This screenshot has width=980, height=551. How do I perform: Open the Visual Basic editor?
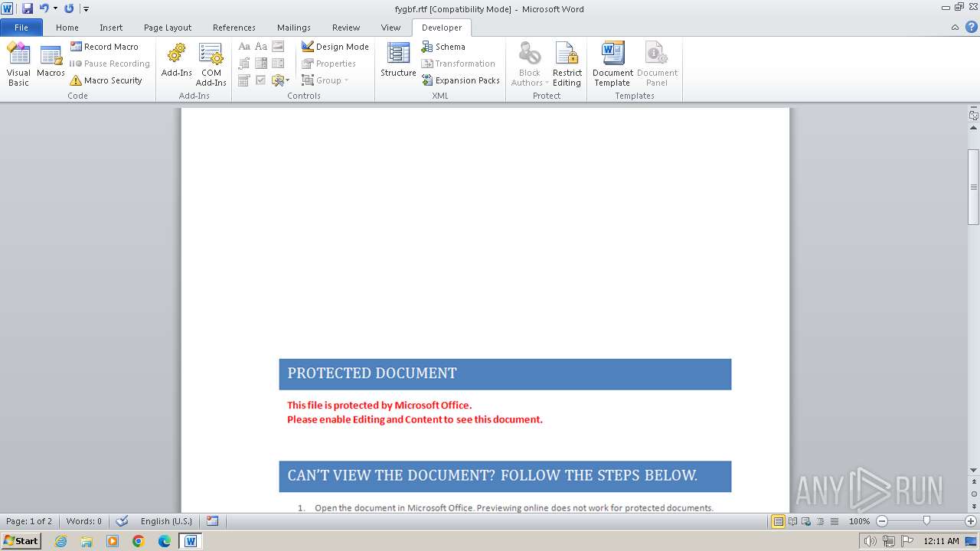pos(18,64)
